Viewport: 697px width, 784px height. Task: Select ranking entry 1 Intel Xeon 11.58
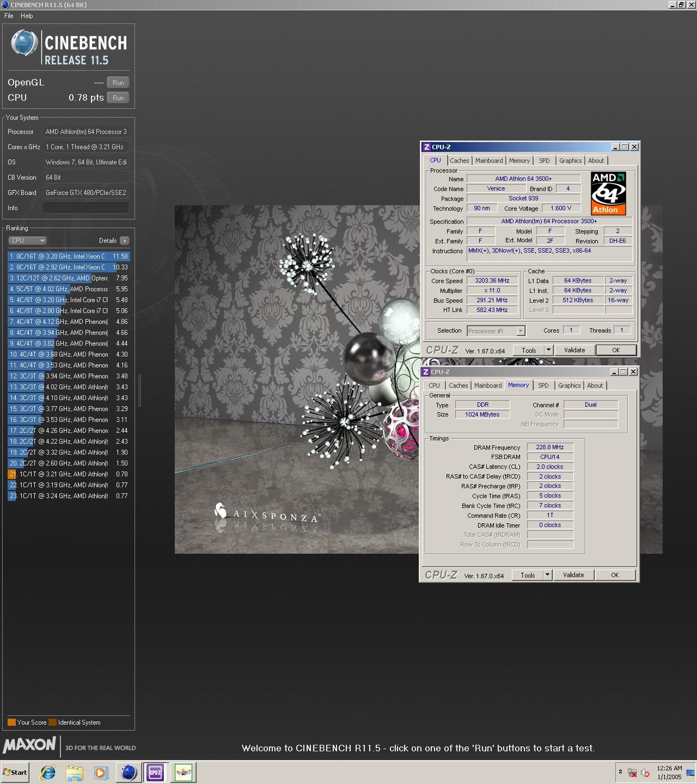[69, 256]
